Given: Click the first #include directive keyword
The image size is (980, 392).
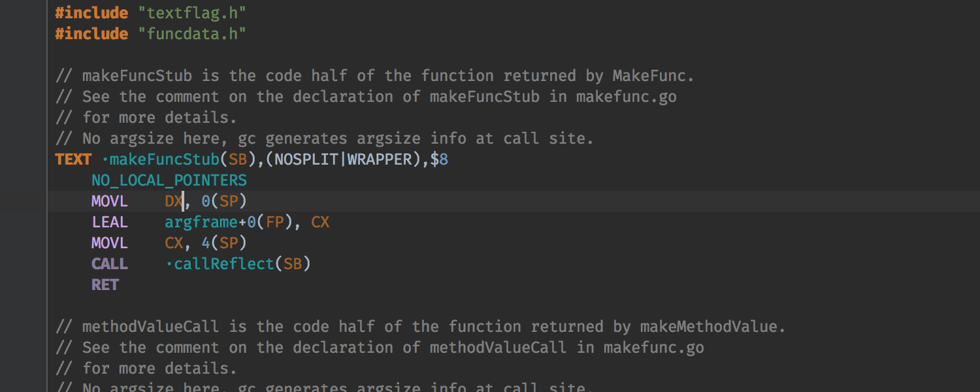Looking at the screenshot, I should pyautogui.click(x=91, y=12).
